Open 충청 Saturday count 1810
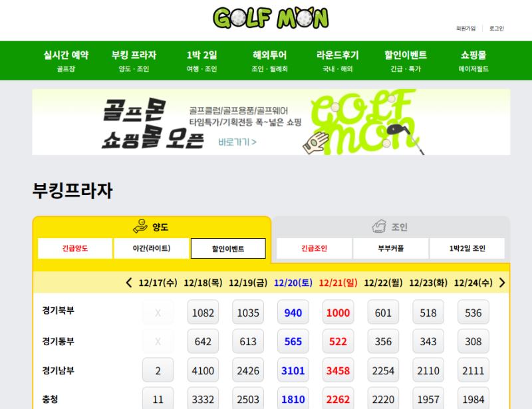 pyautogui.click(x=293, y=398)
